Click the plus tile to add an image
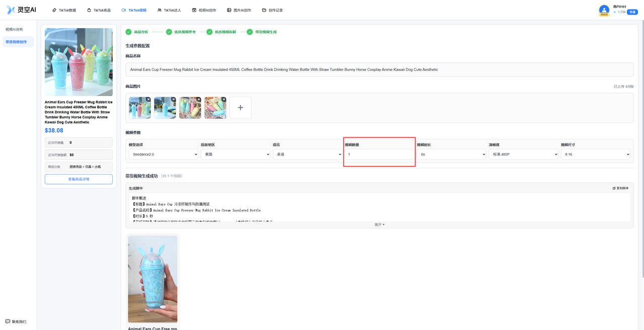The height and width of the screenshot is (330, 644). click(240, 108)
